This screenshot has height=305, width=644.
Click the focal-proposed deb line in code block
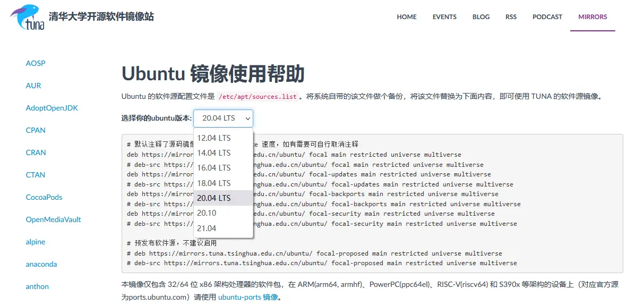(314, 253)
